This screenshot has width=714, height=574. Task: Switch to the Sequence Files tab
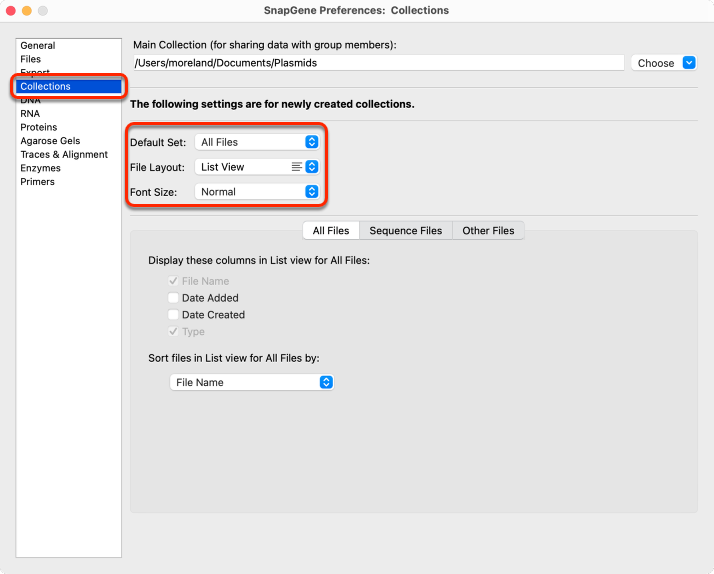(x=406, y=231)
